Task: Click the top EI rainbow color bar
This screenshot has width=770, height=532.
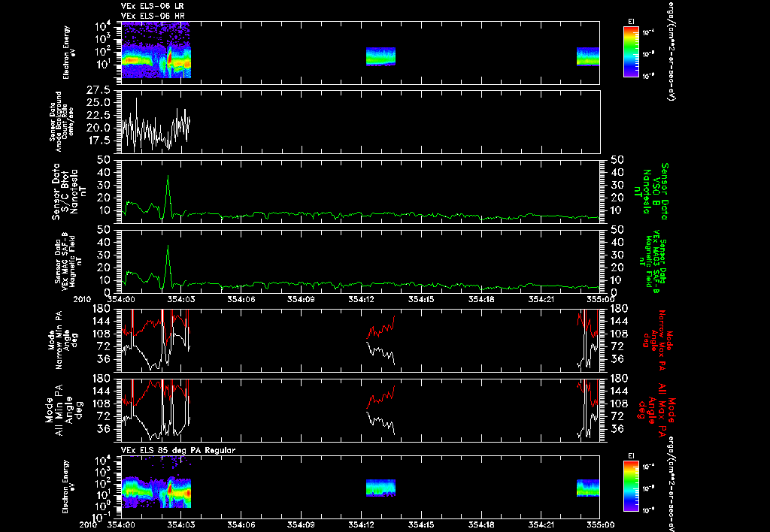Action: coord(631,52)
